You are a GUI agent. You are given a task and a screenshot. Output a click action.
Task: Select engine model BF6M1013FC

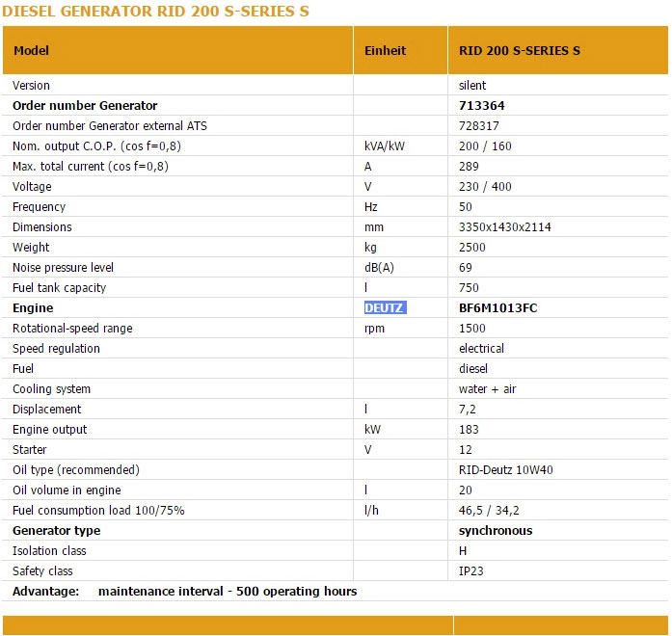(x=498, y=308)
